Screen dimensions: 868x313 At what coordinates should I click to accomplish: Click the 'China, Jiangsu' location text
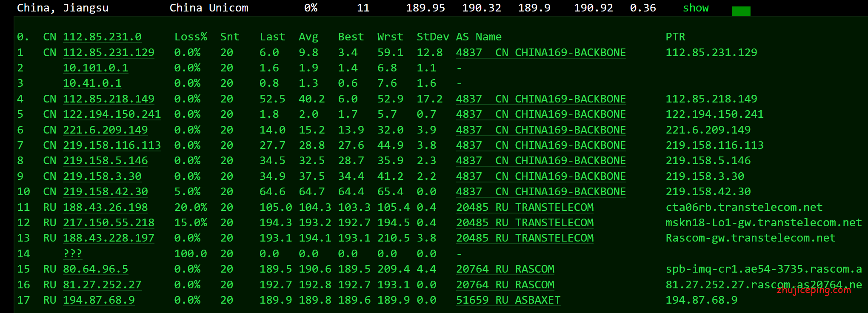click(63, 8)
